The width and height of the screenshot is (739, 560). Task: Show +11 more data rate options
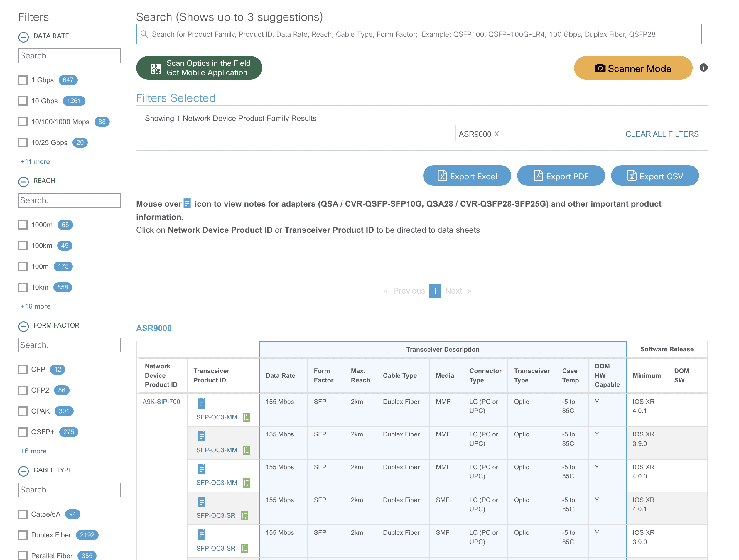[35, 162]
